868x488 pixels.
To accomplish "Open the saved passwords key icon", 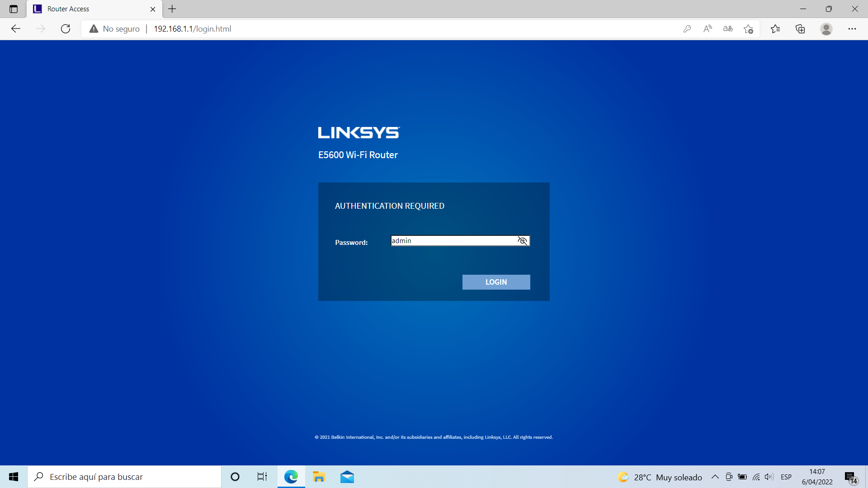I will point(687,29).
